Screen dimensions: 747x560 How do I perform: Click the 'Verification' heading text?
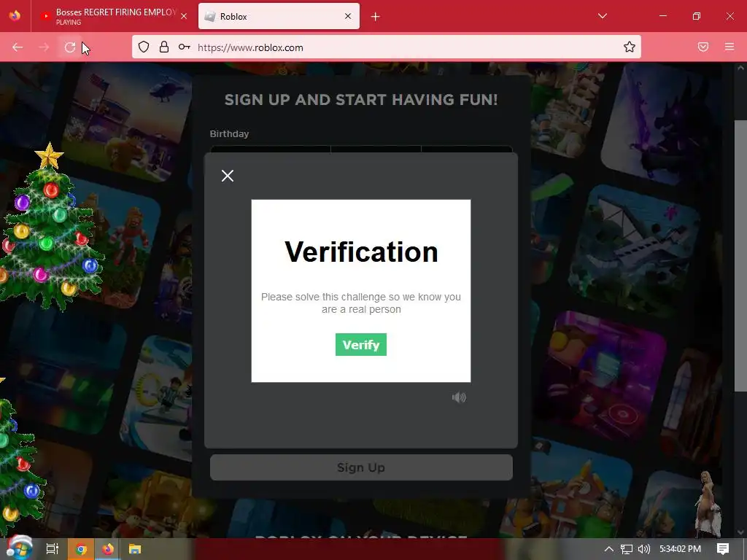point(361,252)
